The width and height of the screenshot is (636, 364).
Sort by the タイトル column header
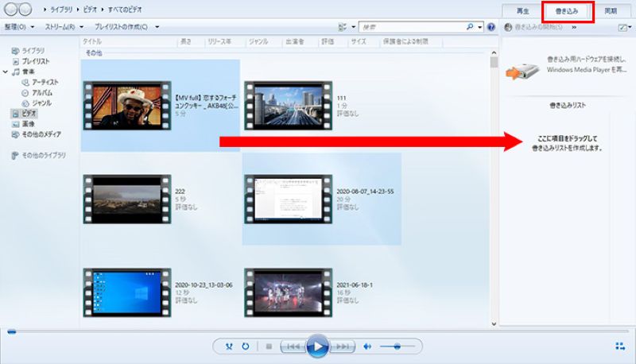(x=92, y=41)
